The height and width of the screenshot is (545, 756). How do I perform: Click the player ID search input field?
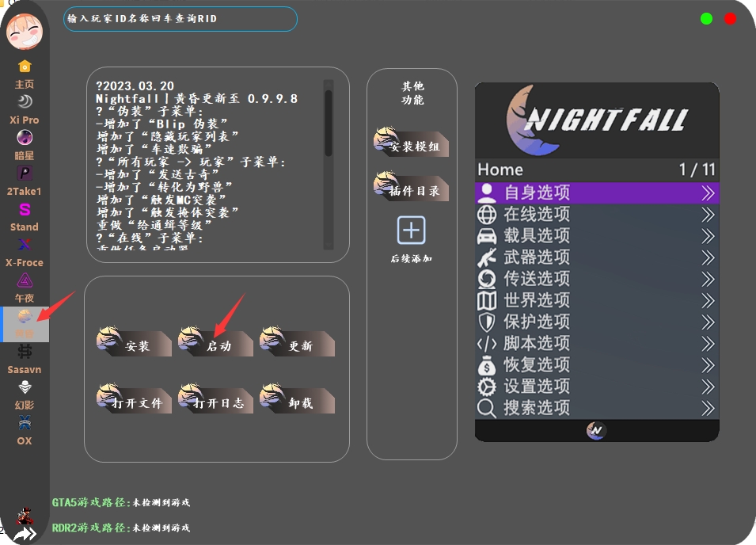pos(180,19)
